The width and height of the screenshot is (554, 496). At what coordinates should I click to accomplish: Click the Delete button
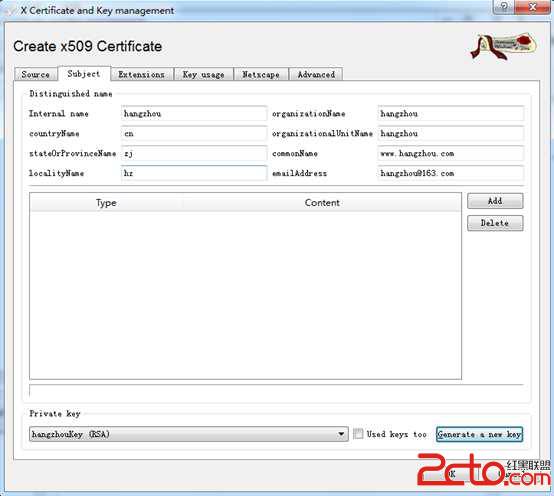(x=495, y=223)
